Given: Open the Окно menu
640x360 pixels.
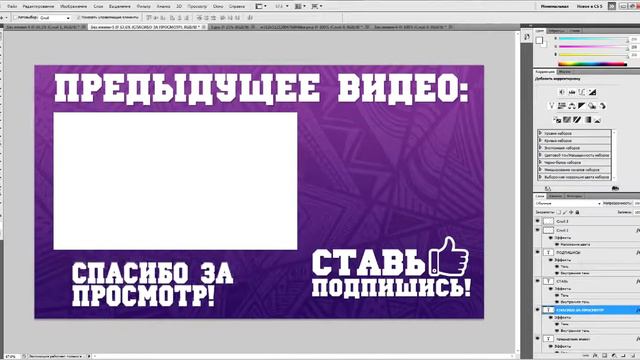Looking at the screenshot, I should click(x=218, y=7).
